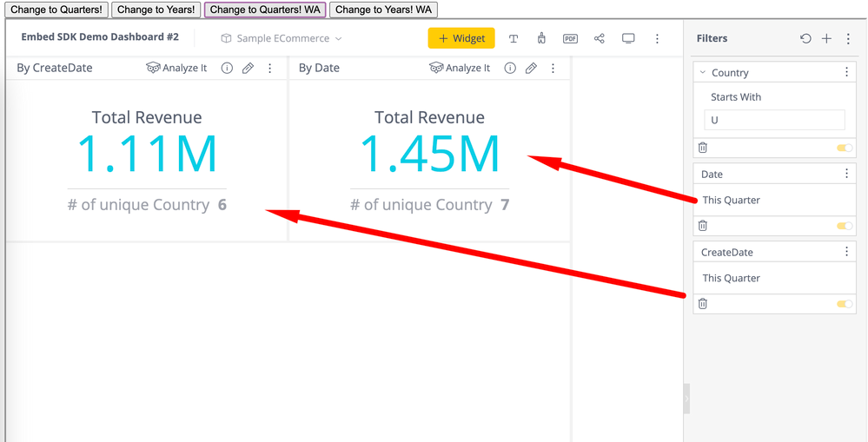Collapse the Country filter chevron

point(703,73)
